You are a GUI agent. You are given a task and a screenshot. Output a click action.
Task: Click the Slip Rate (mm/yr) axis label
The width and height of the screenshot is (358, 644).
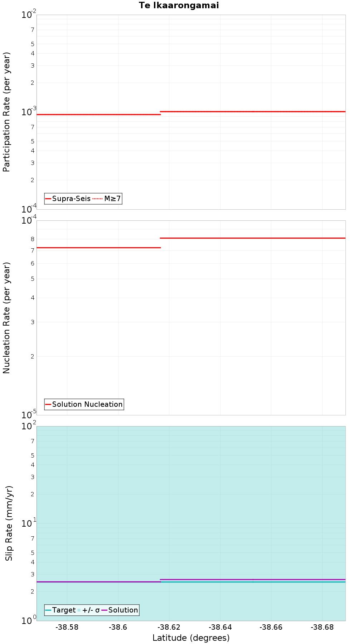pos(9,523)
